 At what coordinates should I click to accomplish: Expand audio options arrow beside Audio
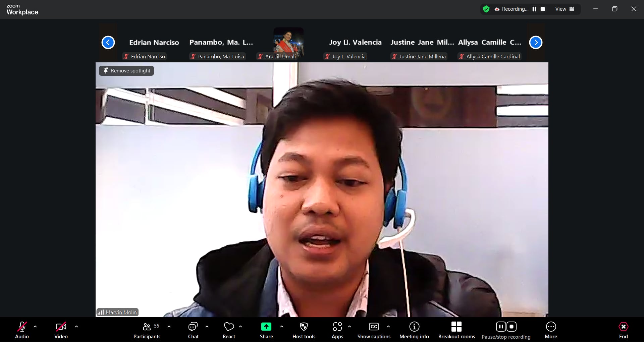click(35, 326)
